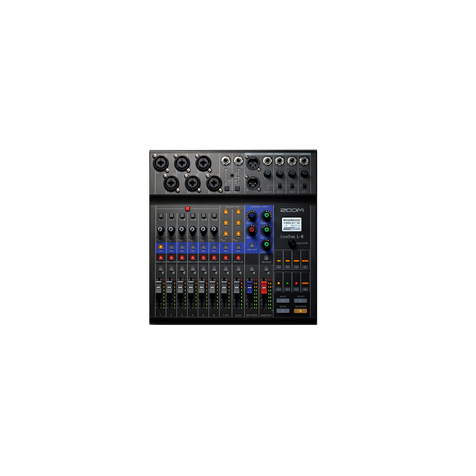
Task: Click the upper MASTER OUT XLR connector
Action: coord(252,164)
